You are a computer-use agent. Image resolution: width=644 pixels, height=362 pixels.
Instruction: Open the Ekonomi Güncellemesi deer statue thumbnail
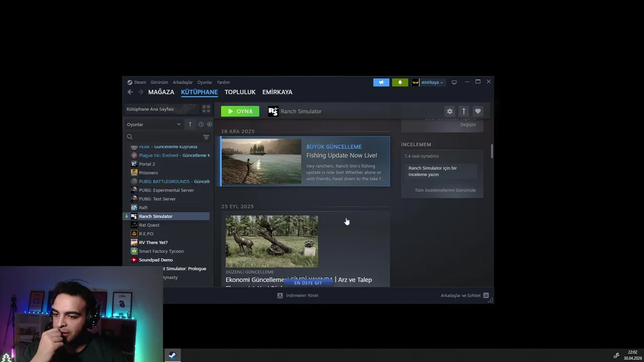[x=272, y=241]
